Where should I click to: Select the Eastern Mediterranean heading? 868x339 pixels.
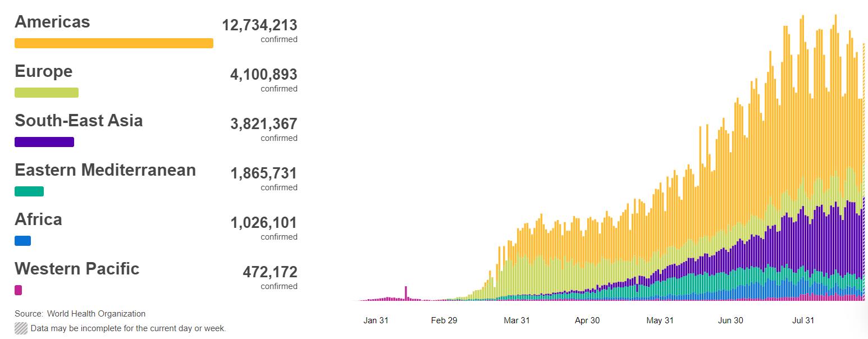[x=106, y=170]
